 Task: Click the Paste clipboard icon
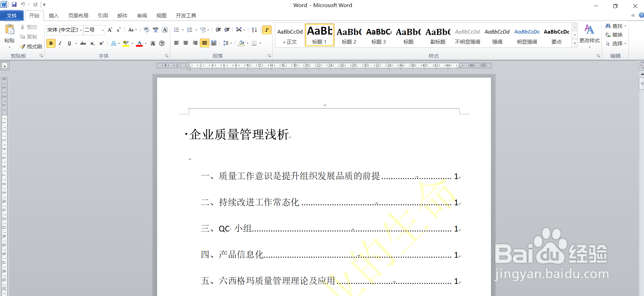9,30
